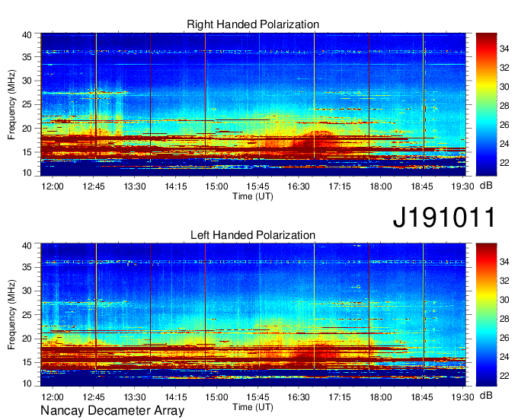Click the 35 MHz tick of Right Handed plot
The width and height of the screenshot is (518, 420).
pos(27,57)
